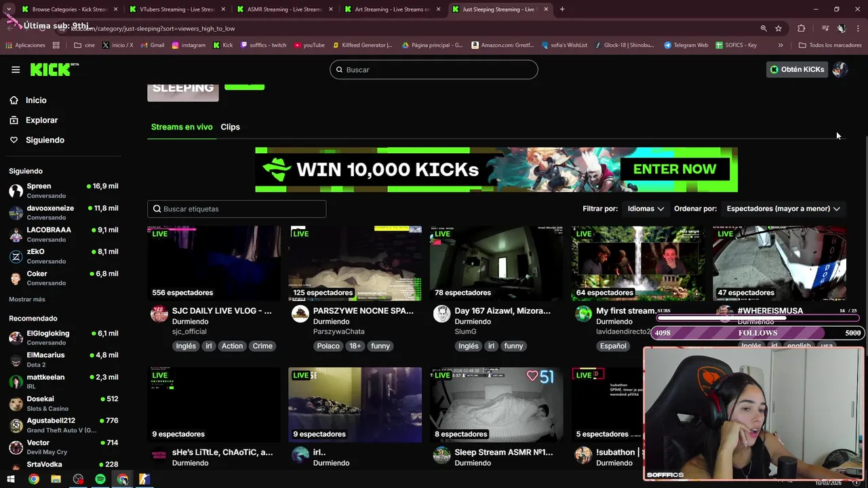This screenshot has height=488, width=868.
Task: Open Spotify from the taskbar
Action: pyautogui.click(x=100, y=479)
